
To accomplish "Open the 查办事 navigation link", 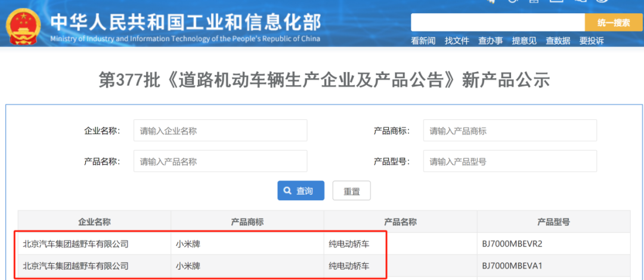I will [490, 41].
